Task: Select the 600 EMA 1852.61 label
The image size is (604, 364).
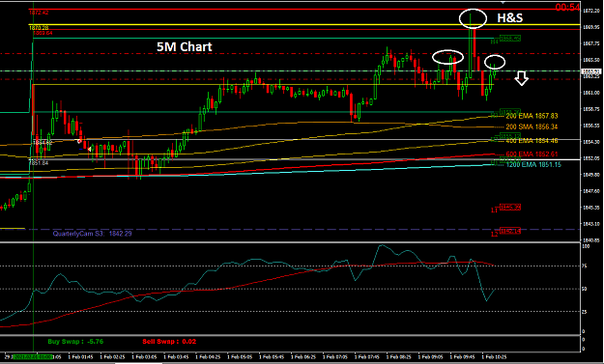Action: click(532, 154)
